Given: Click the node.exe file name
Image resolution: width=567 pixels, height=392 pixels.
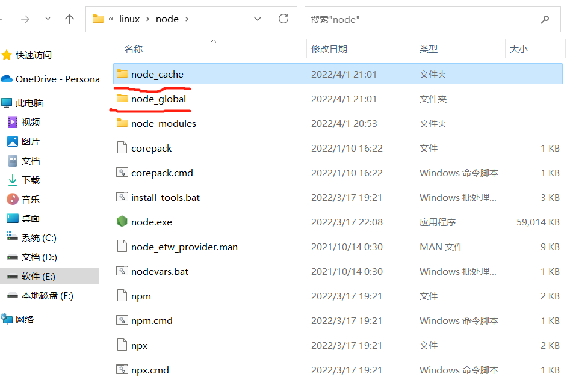Looking at the screenshot, I should 152,222.
